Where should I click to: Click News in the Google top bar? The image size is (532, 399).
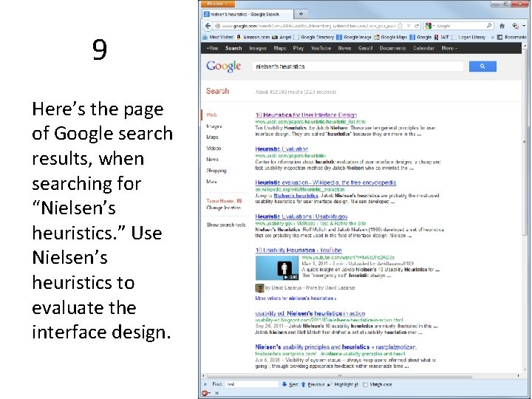[x=344, y=48]
